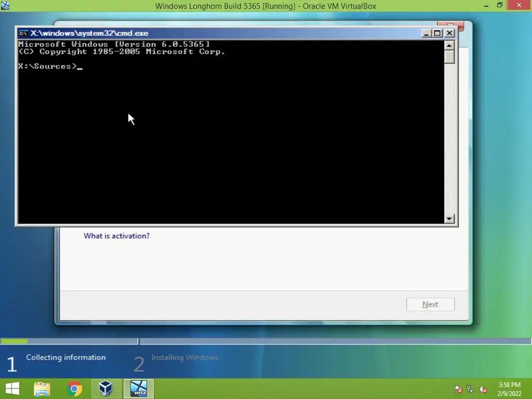Click the network status tray icon
This screenshot has width=532, height=399.
pyautogui.click(x=471, y=389)
